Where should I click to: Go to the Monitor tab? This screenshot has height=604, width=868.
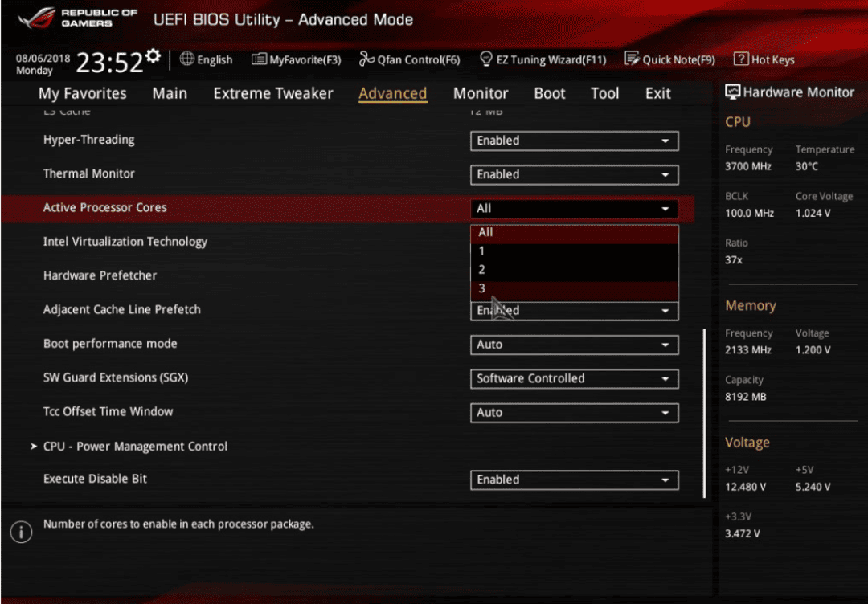coord(481,93)
